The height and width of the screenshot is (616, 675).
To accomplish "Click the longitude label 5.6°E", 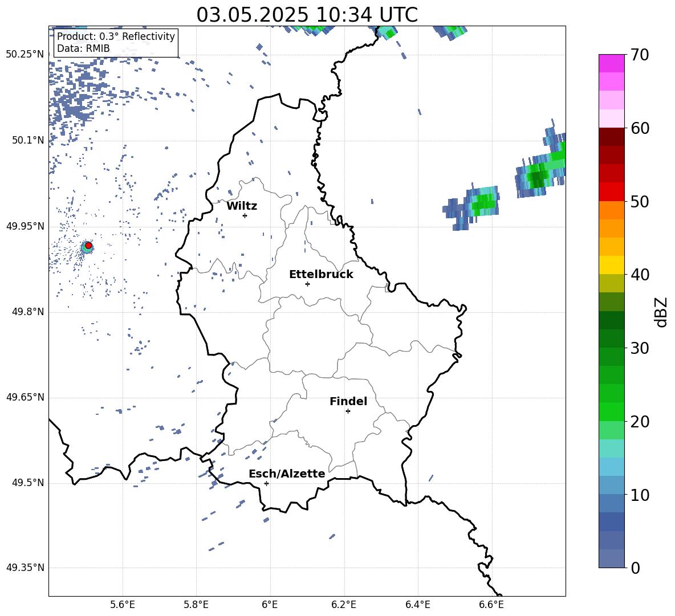I will pyautogui.click(x=122, y=605).
